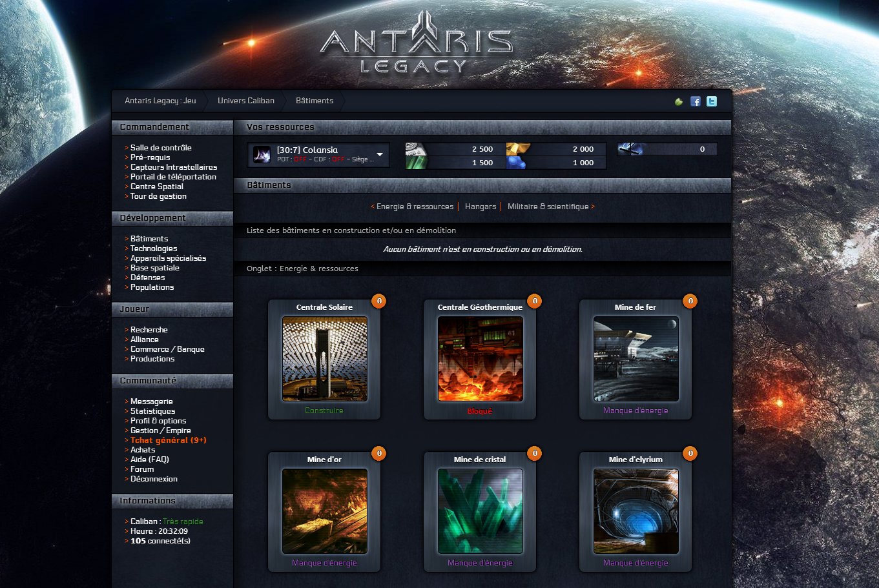This screenshot has height=588, width=879.
Task: Click the gold resource icon showing 2 000
Action: (x=518, y=149)
